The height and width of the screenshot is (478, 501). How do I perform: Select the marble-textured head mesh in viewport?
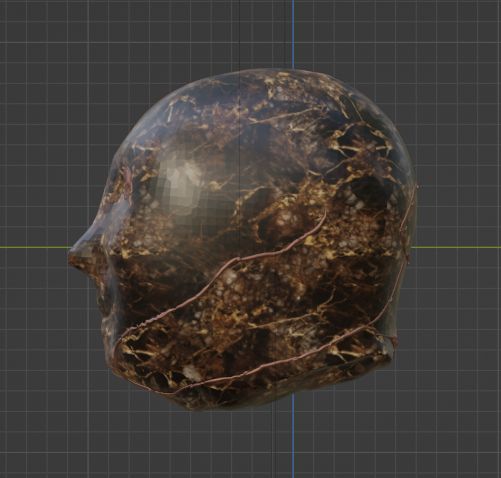(243, 240)
